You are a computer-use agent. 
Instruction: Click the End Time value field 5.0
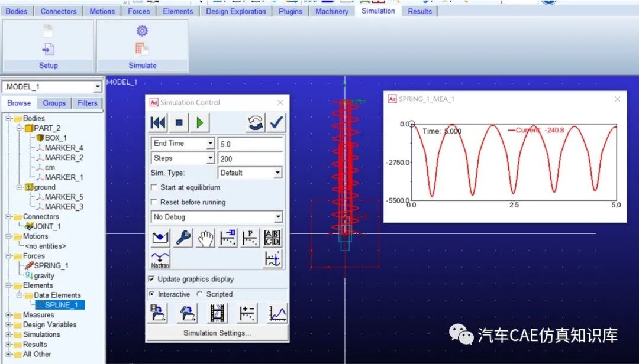251,144
